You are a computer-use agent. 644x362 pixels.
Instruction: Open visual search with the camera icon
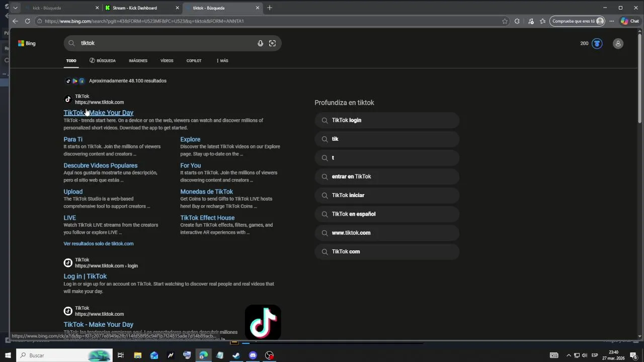pyautogui.click(x=272, y=43)
